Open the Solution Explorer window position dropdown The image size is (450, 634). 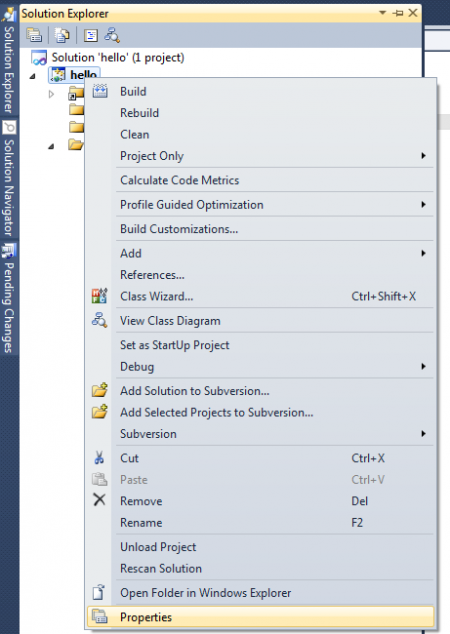pyautogui.click(x=382, y=13)
